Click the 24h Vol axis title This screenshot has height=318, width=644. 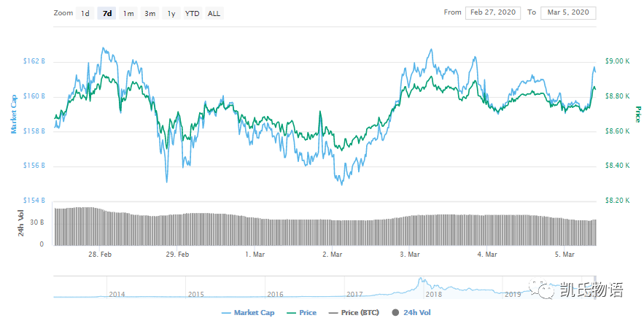coord(21,223)
